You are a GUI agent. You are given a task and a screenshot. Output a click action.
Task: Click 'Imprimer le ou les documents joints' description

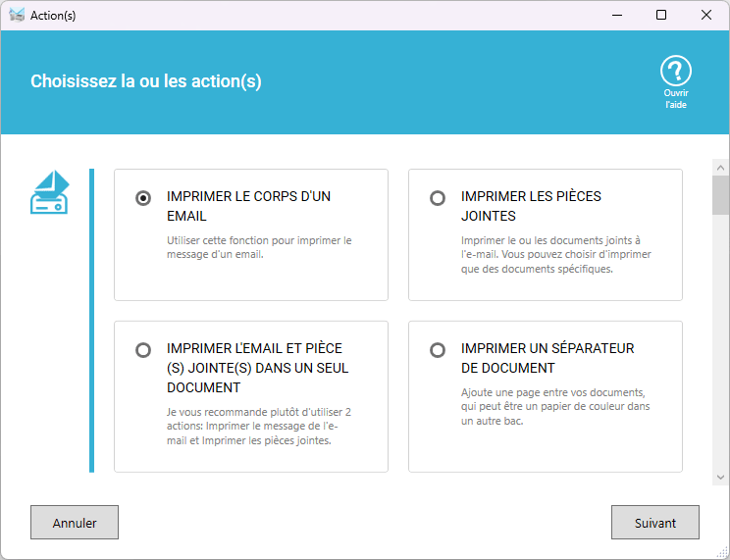point(556,254)
